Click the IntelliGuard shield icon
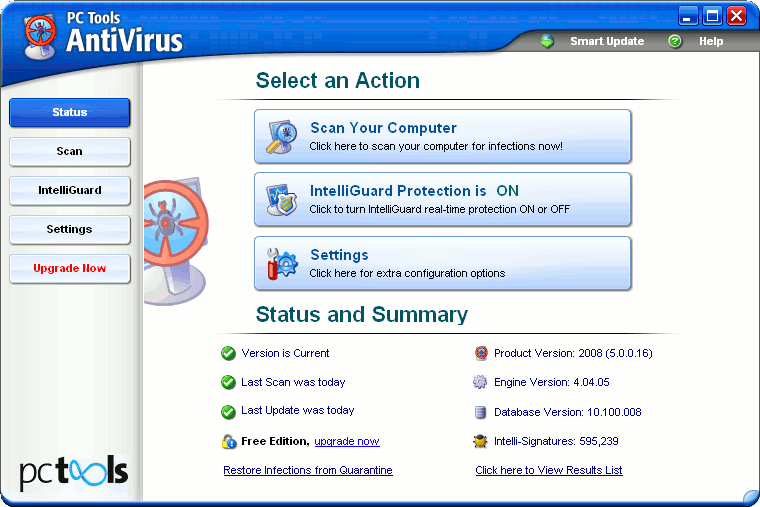Viewport: 760px width, 507px height. click(x=282, y=200)
